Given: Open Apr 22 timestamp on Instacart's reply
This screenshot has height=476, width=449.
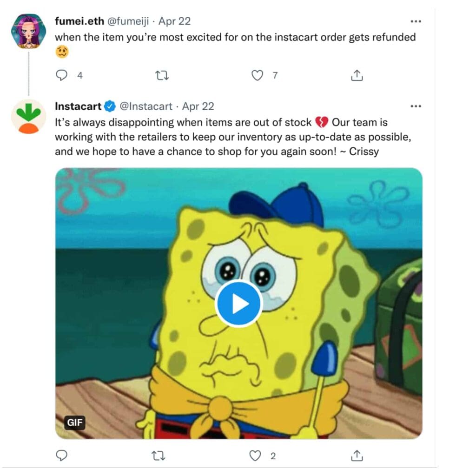Looking at the screenshot, I should pos(198,106).
